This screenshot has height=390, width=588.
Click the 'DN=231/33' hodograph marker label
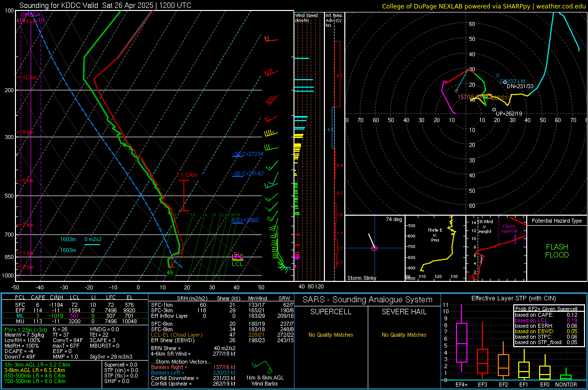tap(520, 86)
